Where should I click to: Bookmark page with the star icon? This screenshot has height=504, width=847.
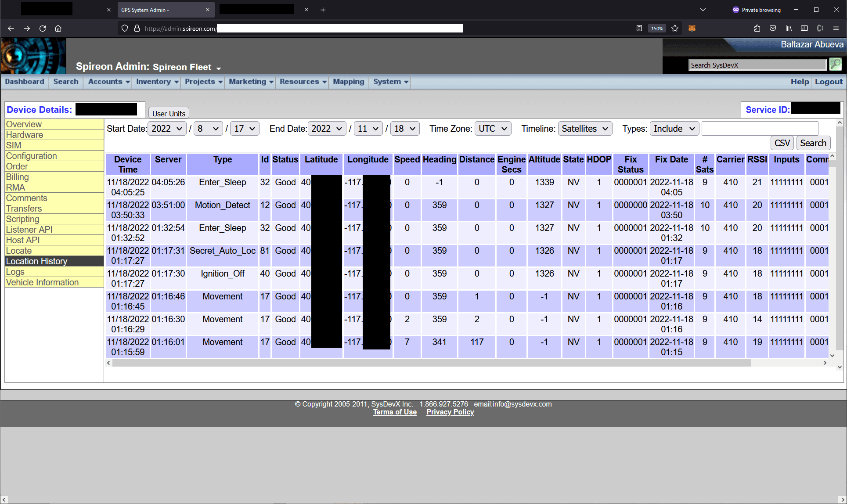[675, 29]
